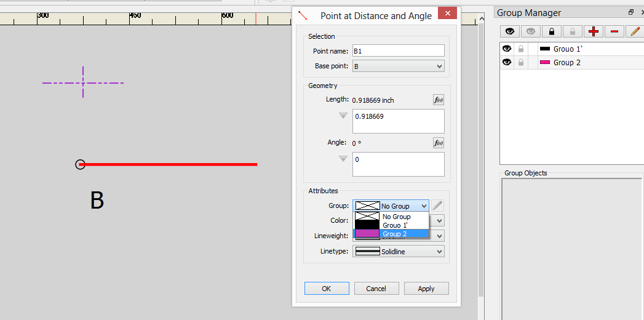The width and height of the screenshot is (644, 320).
Task: Hide Group 2 using its eye icon
Action: tap(507, 62)
